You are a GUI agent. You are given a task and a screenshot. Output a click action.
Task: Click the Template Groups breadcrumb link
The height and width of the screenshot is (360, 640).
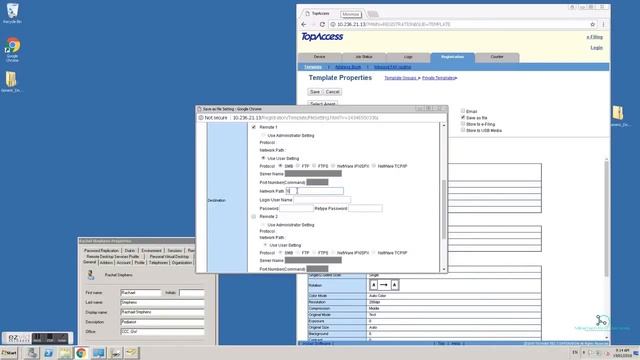coord(401,78)
